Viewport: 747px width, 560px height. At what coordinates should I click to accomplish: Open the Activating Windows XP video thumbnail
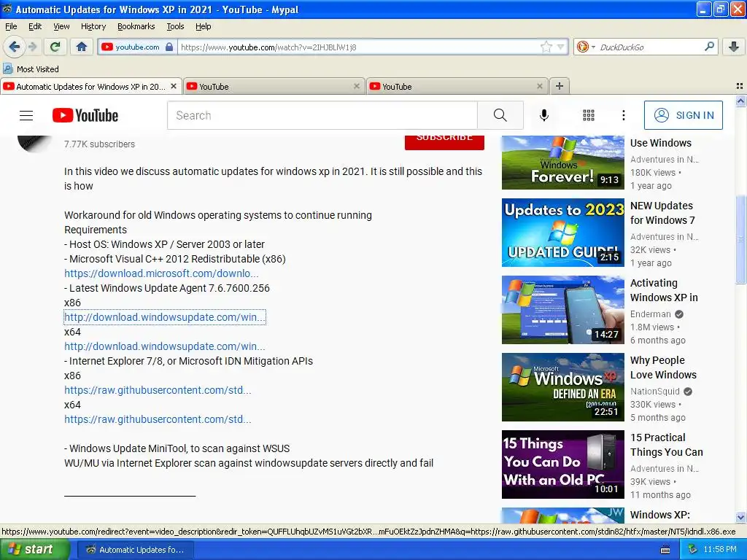(x=562, y=309)
